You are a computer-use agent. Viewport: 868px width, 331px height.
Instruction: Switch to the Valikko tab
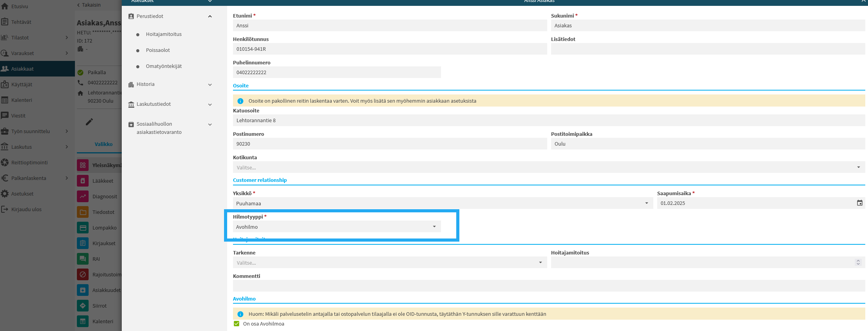point(103,144)
